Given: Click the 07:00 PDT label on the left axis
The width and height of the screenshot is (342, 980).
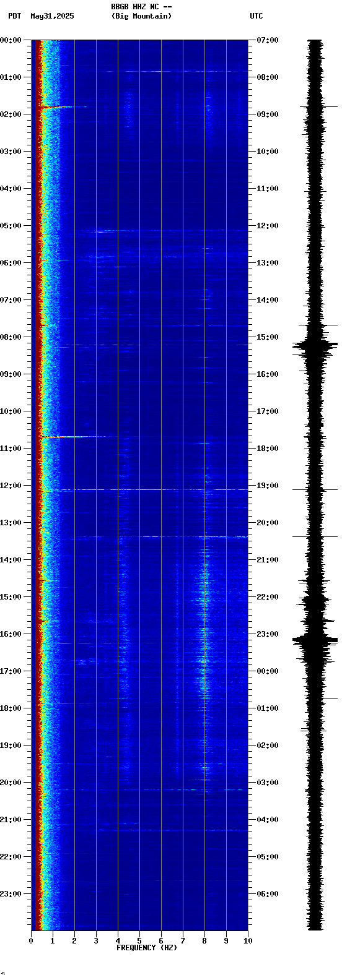Looking at the screenshot, I should pyautogui.click(x=11, y=300).
